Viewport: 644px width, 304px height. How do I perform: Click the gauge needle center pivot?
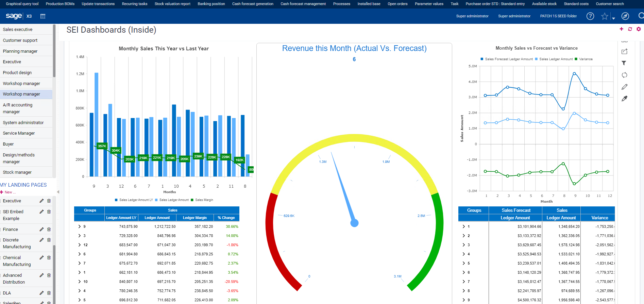pos(354,223)
